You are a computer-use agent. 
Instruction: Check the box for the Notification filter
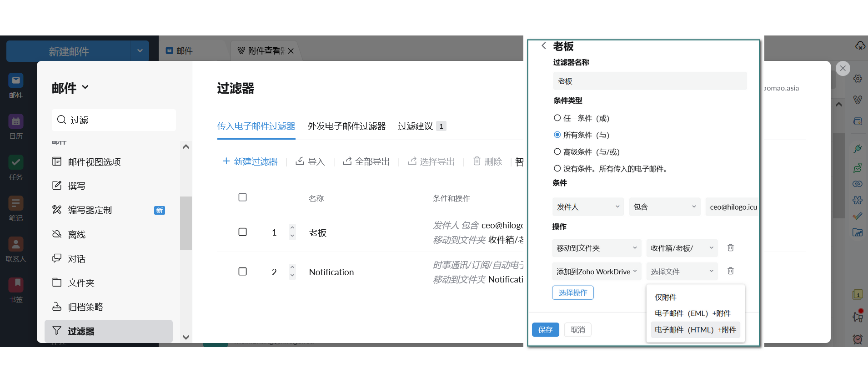[243, 272]
